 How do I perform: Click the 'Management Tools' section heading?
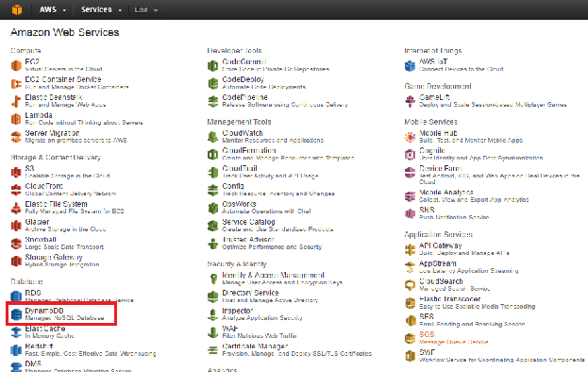(239, 122)
